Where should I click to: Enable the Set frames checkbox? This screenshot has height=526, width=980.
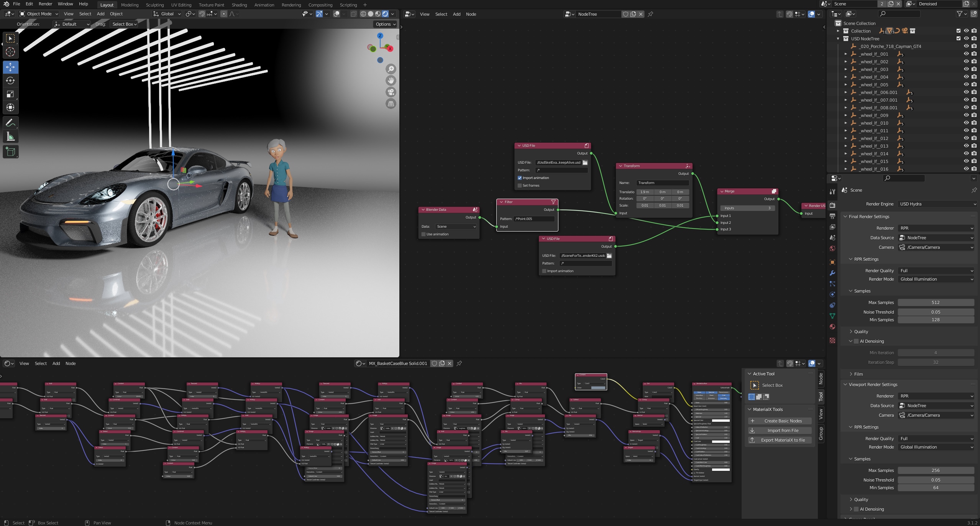coord(520,186)
